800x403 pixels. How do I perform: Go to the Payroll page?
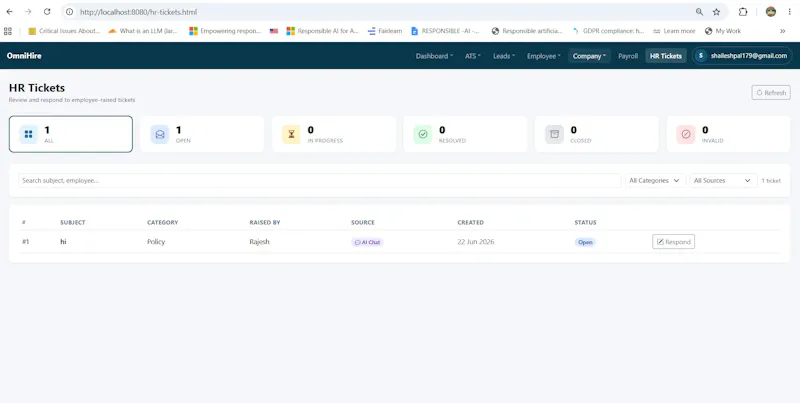(628, 56)
